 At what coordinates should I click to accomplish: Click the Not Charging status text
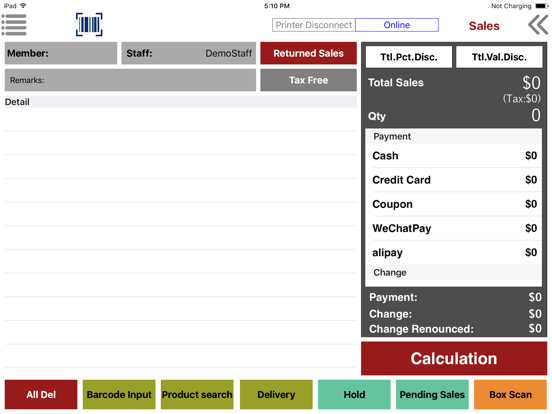[511, 6]
